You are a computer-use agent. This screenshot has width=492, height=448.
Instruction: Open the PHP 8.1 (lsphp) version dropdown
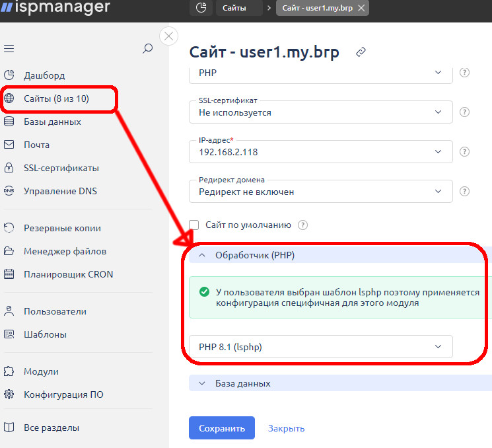[321, 346]
